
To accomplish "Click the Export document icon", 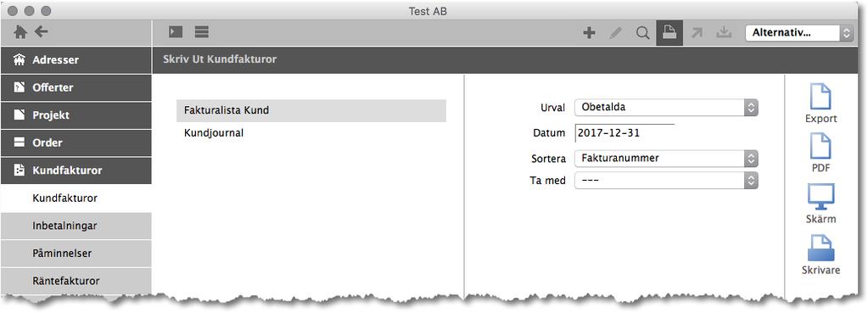I will (821, 103).
